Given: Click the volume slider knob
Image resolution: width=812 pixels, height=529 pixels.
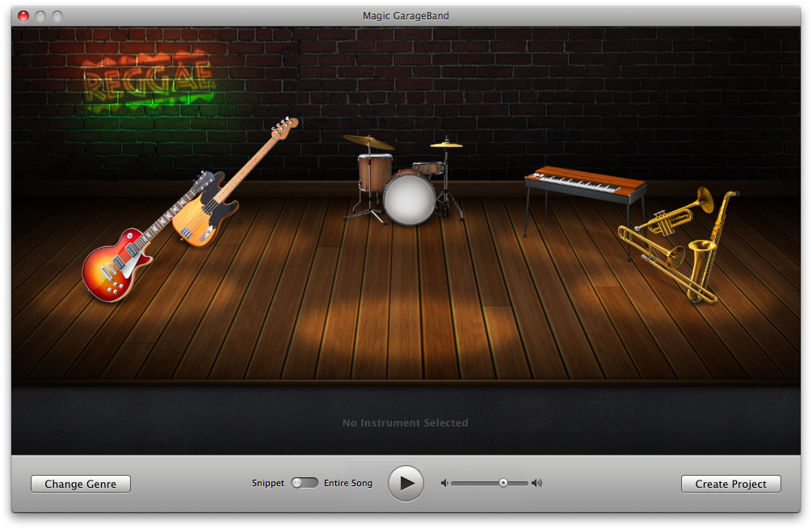Looking at the screenshot, I should [x=503, y=483].
